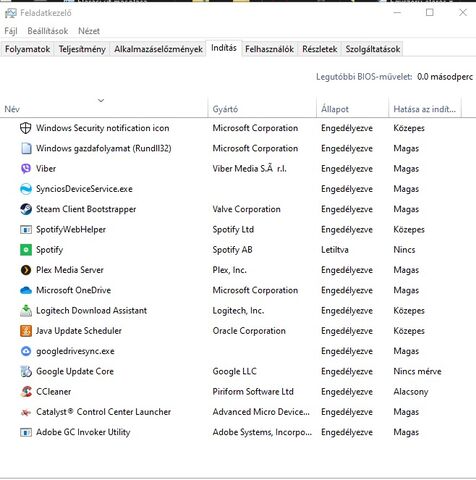Click Piriform Software Ltd publisher cell

tap(253, 392)
